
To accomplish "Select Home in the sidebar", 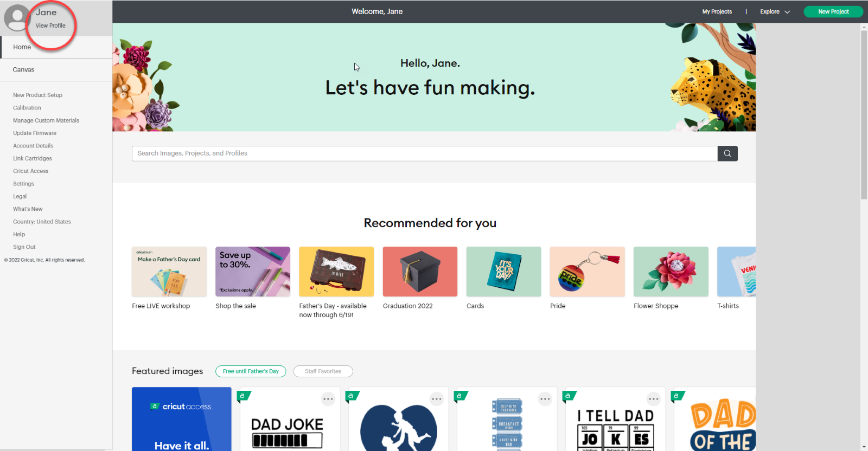I will pyautogui.click(x=22, y=47).
